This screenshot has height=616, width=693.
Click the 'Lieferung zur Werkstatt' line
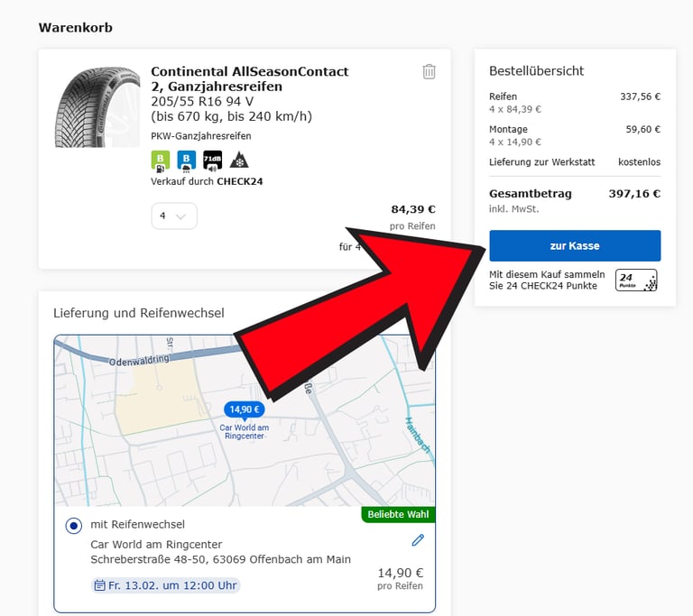(x=575, y=162)
